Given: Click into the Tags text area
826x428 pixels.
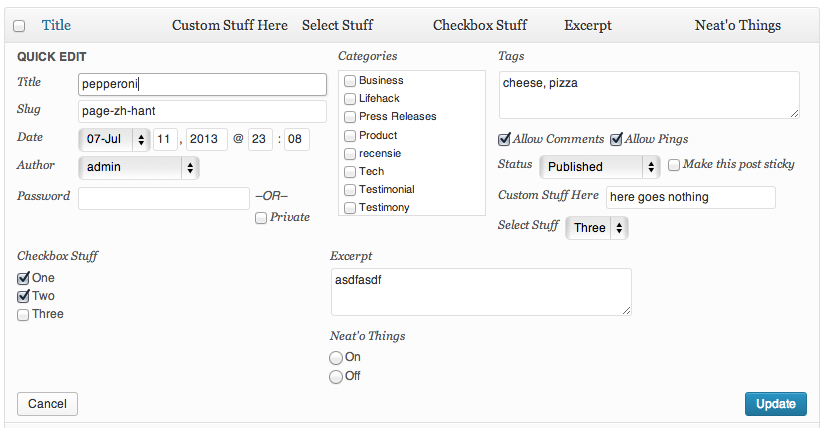Looking at the screenshot, I should pos(649,95).
